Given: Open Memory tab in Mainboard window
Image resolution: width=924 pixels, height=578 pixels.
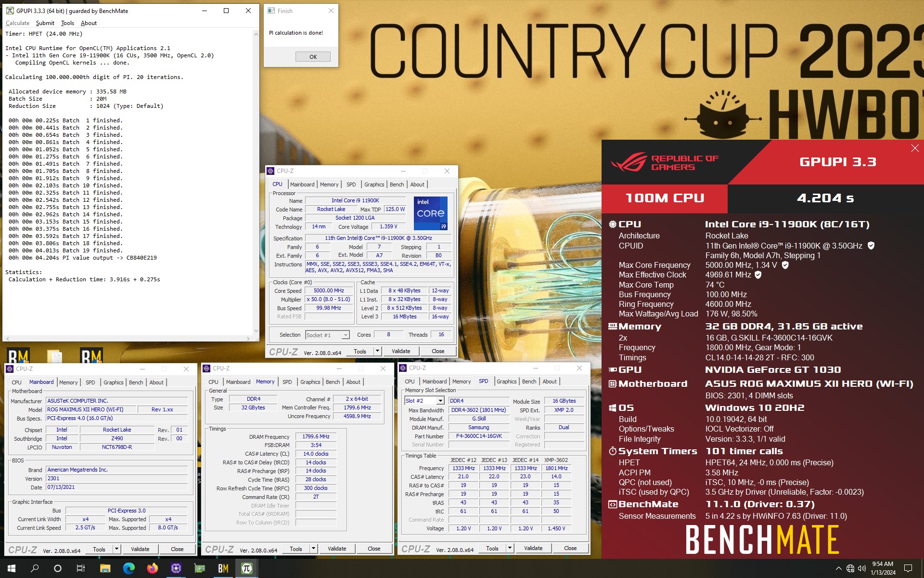Looking at the screenshot, I should (x=68, y=382).
